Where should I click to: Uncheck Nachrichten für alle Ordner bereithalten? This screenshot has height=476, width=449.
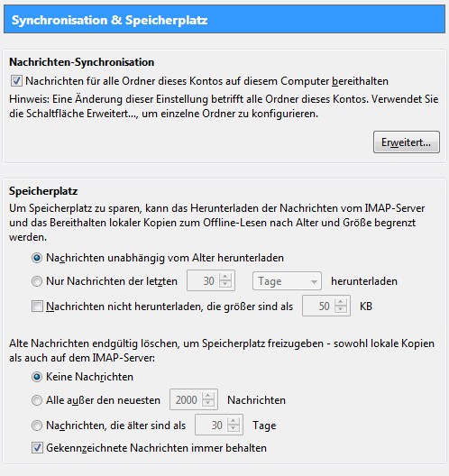pos(16,81)
